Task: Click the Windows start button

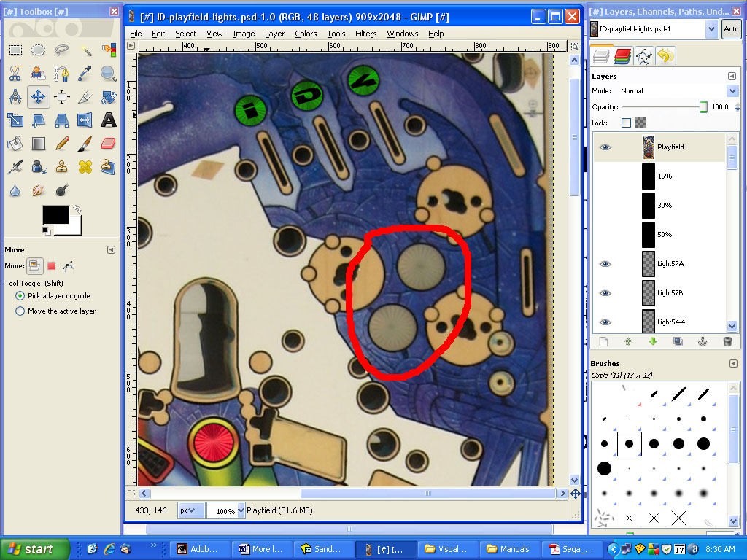Action: (x=34, y=549)
